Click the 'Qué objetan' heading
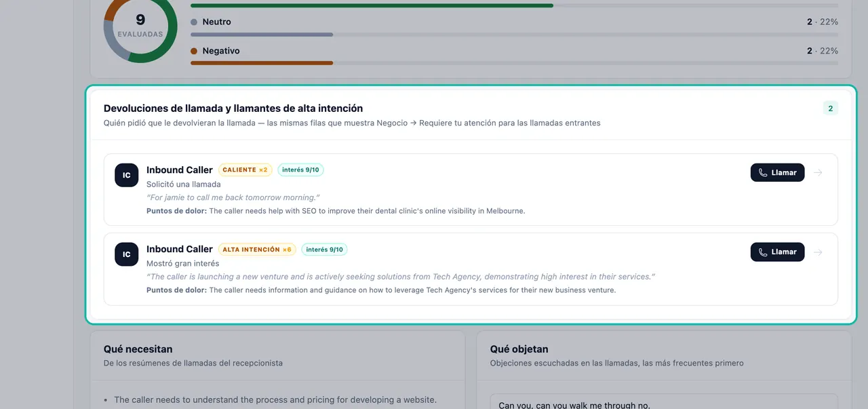 (x=519, y=349)
